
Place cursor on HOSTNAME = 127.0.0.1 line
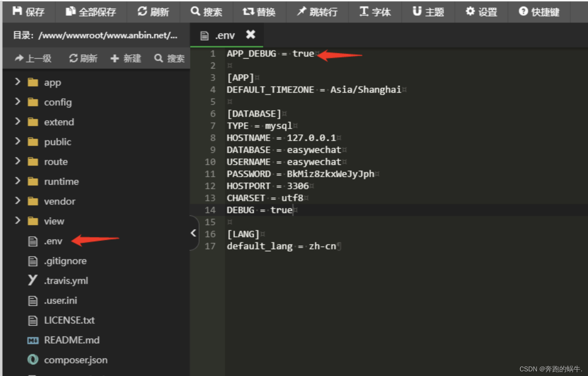tap(281, 138)
